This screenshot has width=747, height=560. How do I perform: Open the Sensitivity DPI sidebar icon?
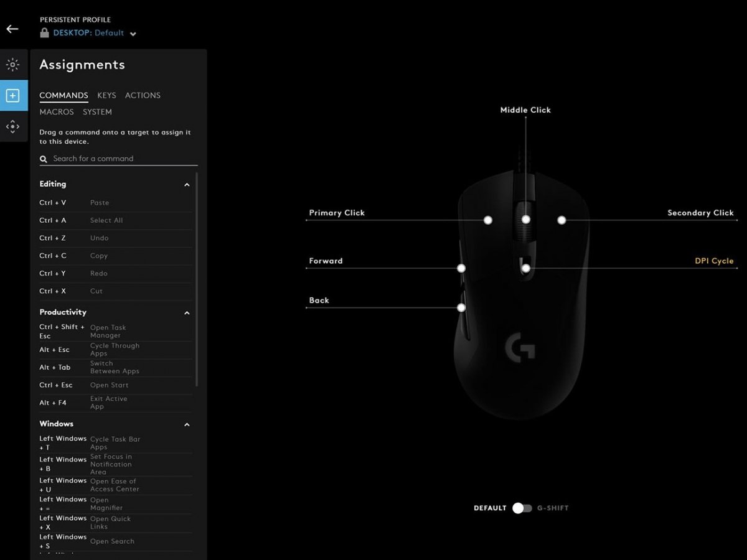pos(13,127)
